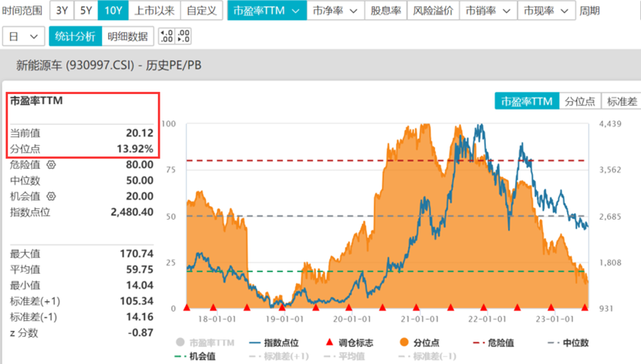Viewport: 641px width, 364px height.
Task: Click percentile value 13.92%
Action: [x=135, y=149]
